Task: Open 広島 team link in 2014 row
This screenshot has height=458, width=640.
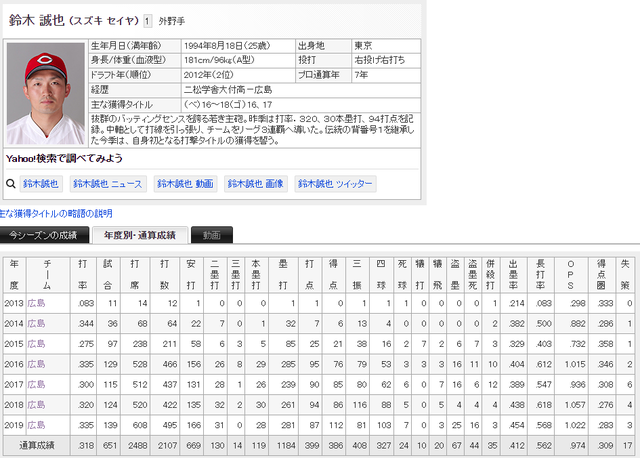Action: pos(36,324)
